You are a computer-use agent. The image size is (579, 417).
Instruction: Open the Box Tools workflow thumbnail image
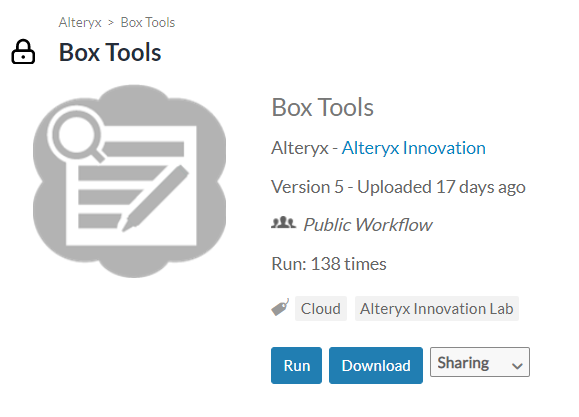click(129, 181)
